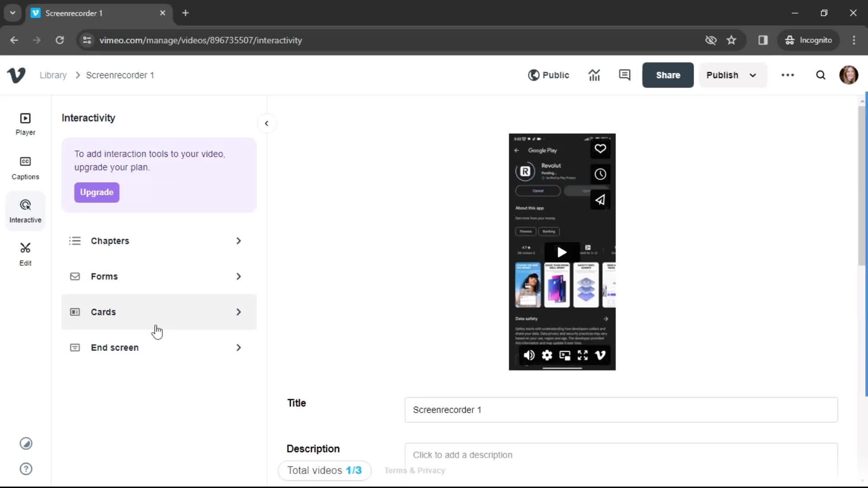Click the video settings gear icon
The width and height of the screenshot is (868, 488).
coord(546,355)
